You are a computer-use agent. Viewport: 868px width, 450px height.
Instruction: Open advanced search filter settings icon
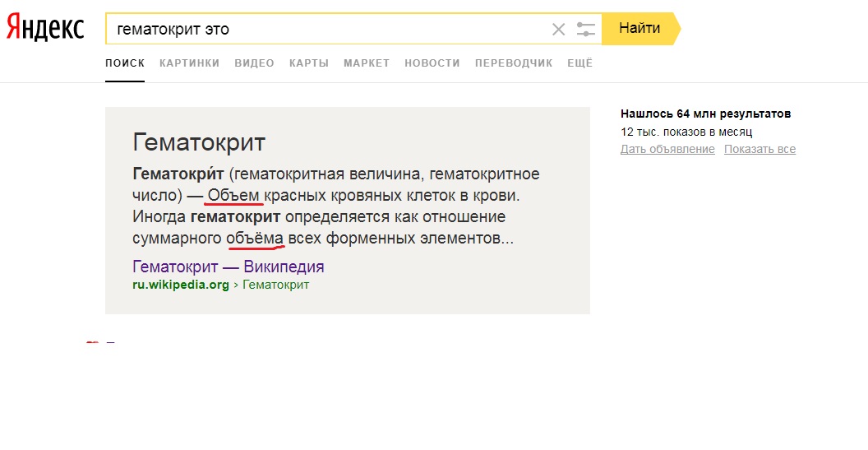[585, 30]
